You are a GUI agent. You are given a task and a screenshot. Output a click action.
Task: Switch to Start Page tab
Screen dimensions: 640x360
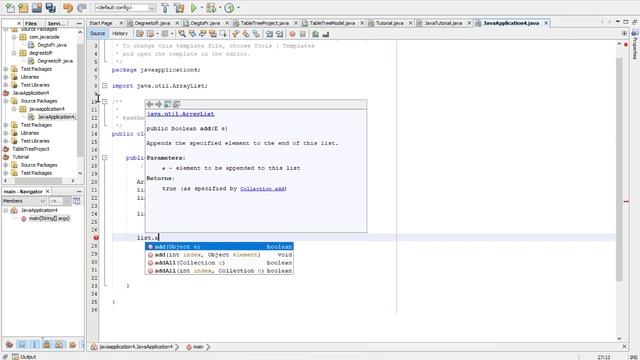tap(101, 23)
